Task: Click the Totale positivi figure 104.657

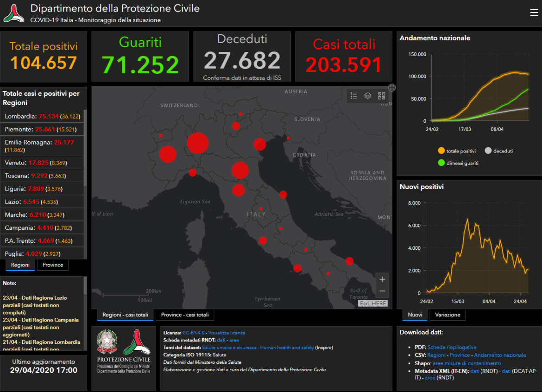Action: click(44, 63)
